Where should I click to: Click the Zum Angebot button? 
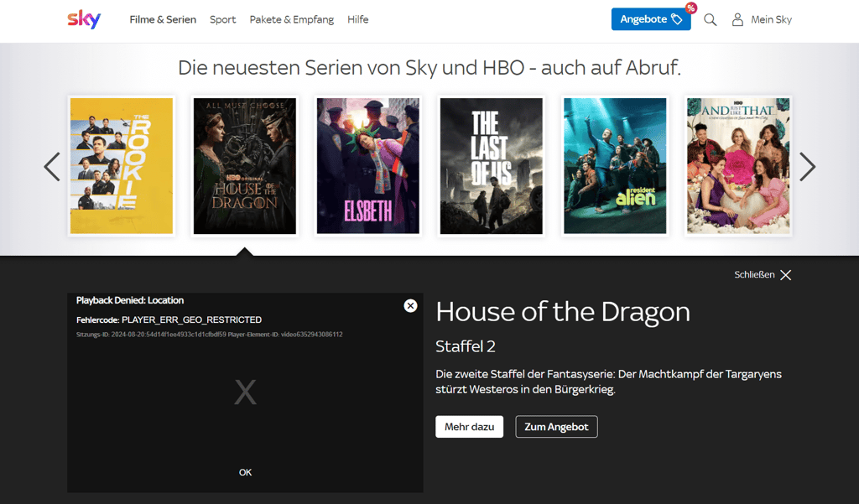point(556,427)
